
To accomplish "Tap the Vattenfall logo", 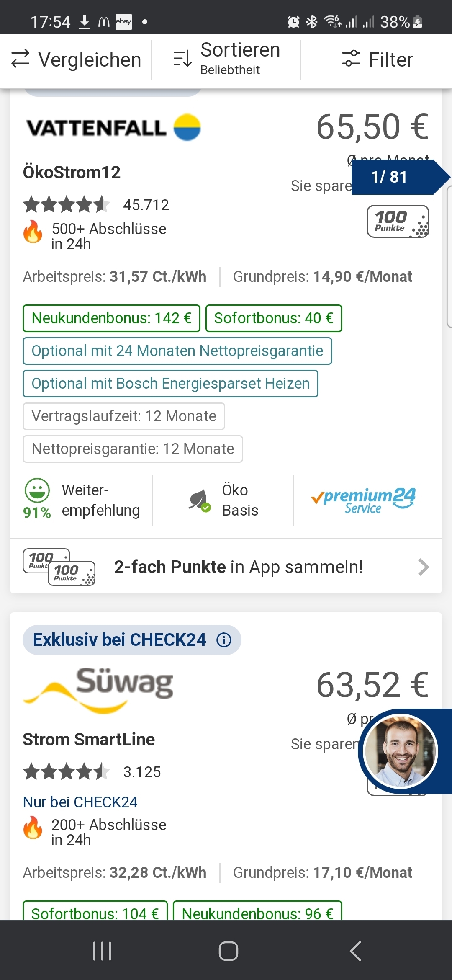I will 113,127.
